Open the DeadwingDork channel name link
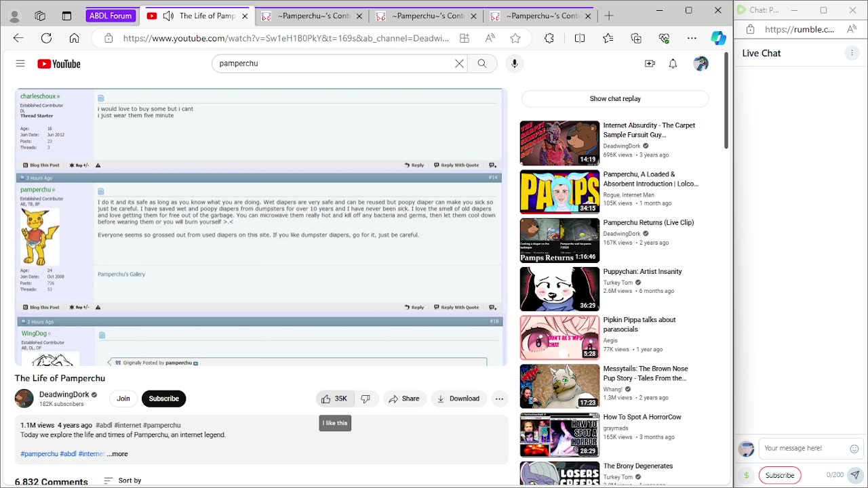 [x=64, y=394]
